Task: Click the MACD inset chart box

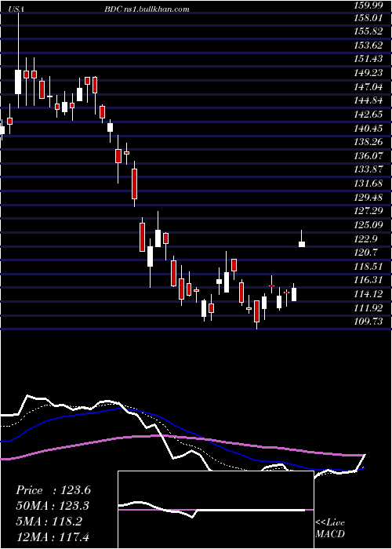Action: 216,510
